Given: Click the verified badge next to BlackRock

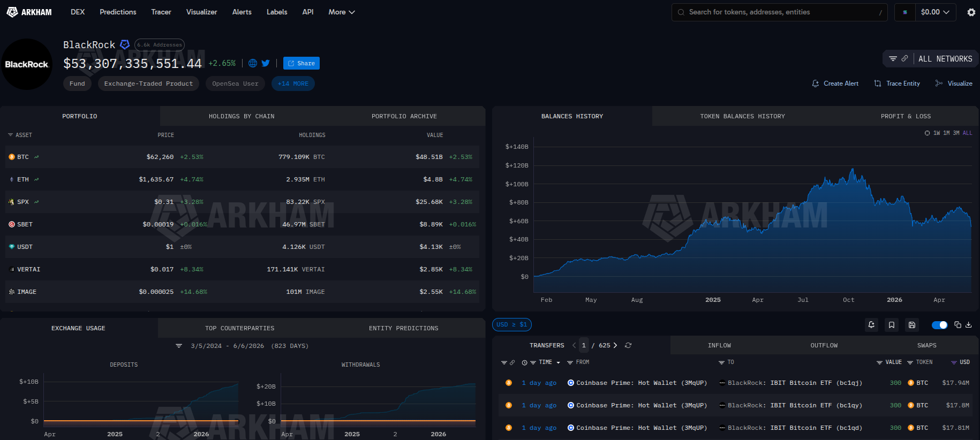Looking at the screenshot, I should 125,44.
